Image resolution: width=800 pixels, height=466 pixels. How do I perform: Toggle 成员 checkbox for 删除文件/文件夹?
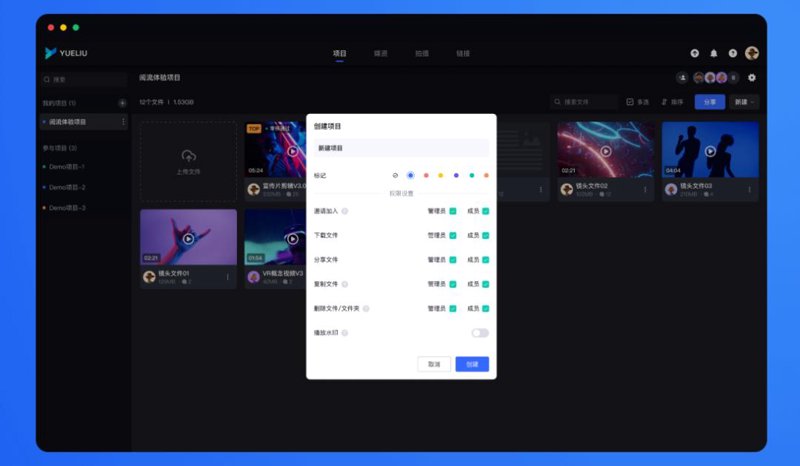[486, 309]
